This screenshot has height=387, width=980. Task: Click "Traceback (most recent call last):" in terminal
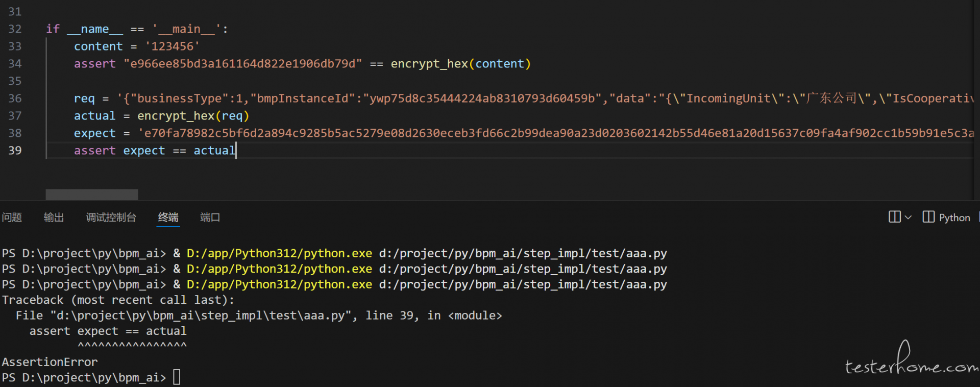point(118,300)
